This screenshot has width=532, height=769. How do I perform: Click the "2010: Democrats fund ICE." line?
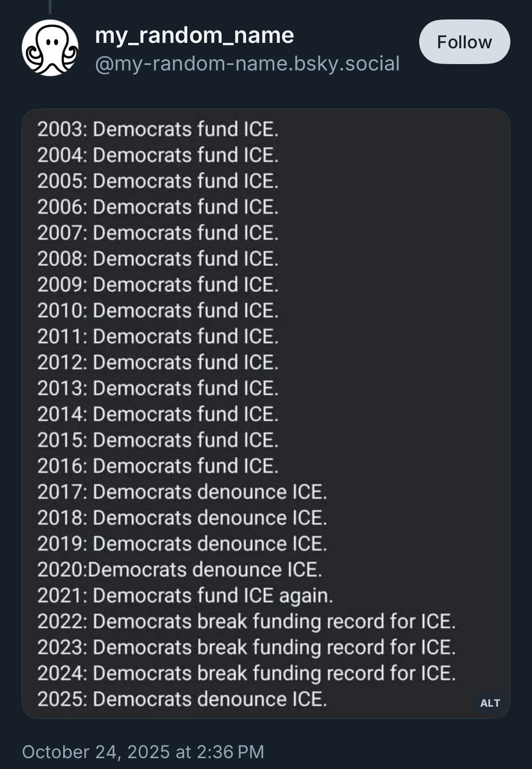coord(158,311)
